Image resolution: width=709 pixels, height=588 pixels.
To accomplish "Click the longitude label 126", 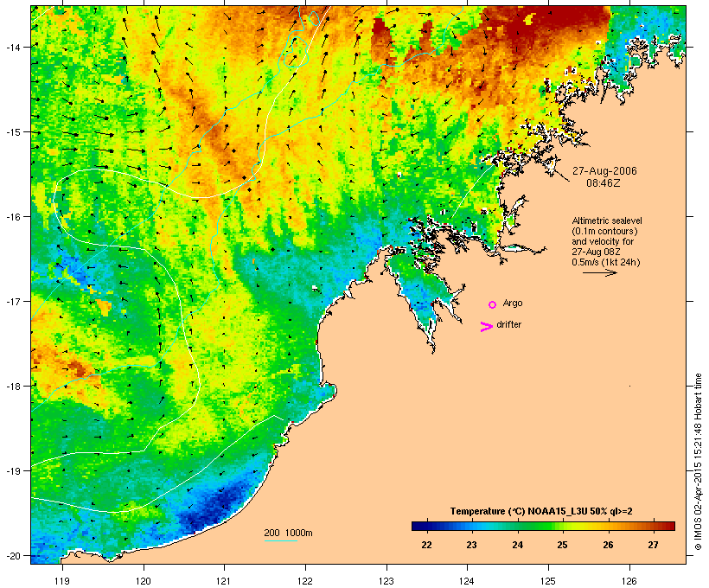I will (629, 581).
